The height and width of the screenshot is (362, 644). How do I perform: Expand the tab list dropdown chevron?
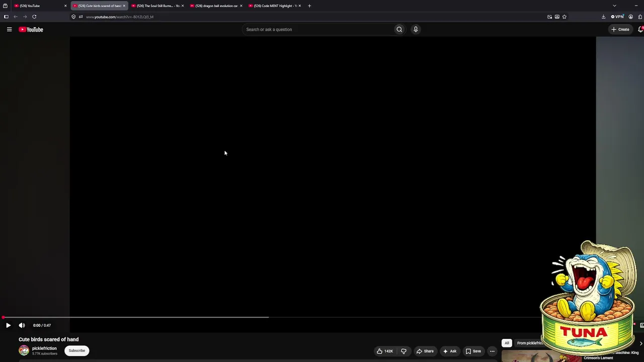[614, 6]
